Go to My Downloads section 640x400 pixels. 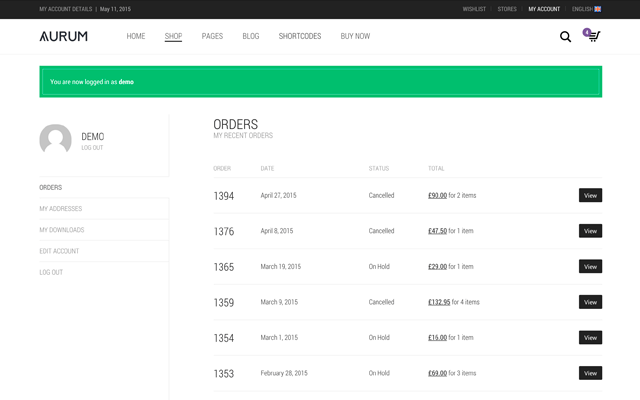(62, 230)
